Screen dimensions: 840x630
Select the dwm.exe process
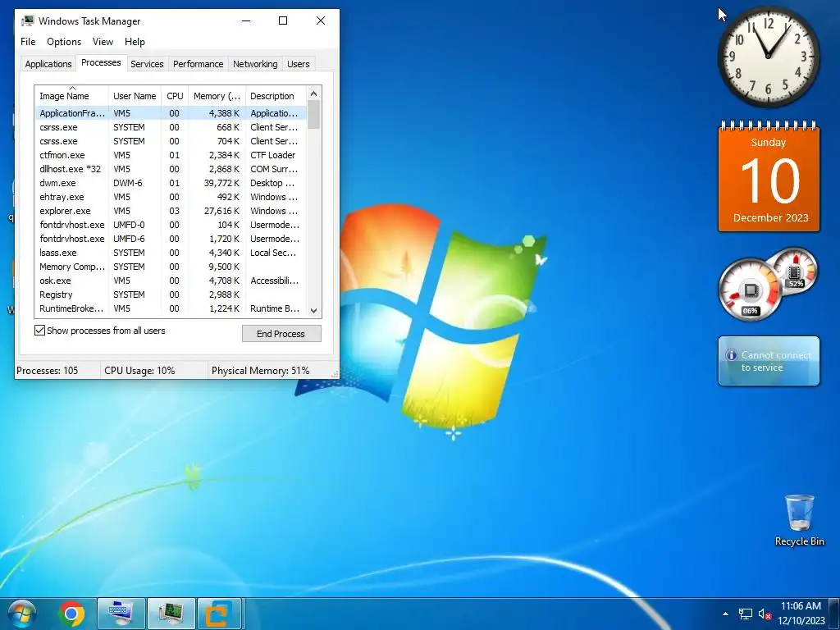[x=171, y=183]
